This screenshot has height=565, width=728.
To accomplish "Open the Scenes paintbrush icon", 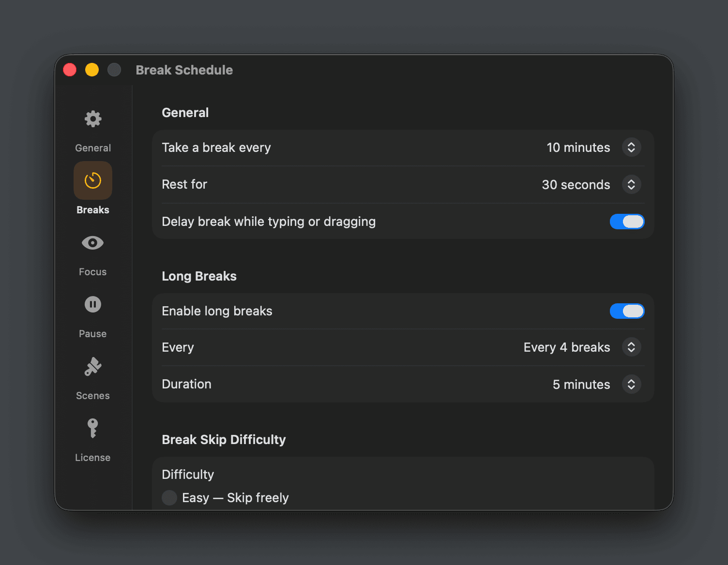I will tap(93, 367).
